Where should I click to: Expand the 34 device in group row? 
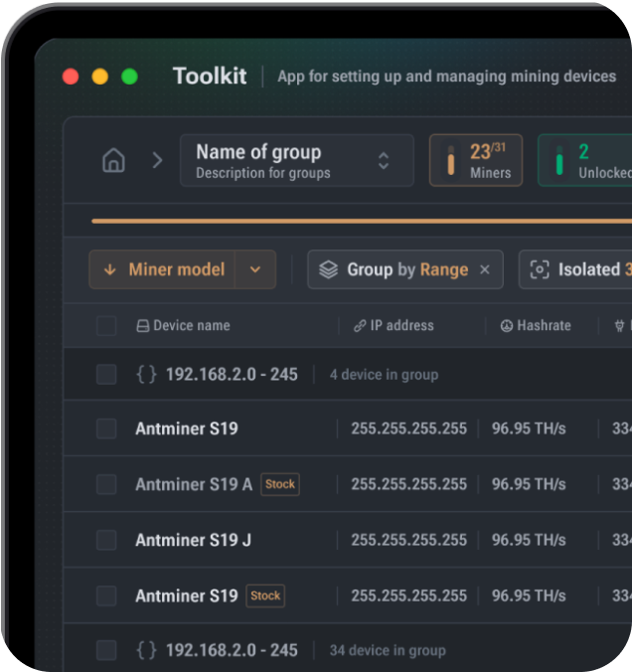(x=348, y=648)
